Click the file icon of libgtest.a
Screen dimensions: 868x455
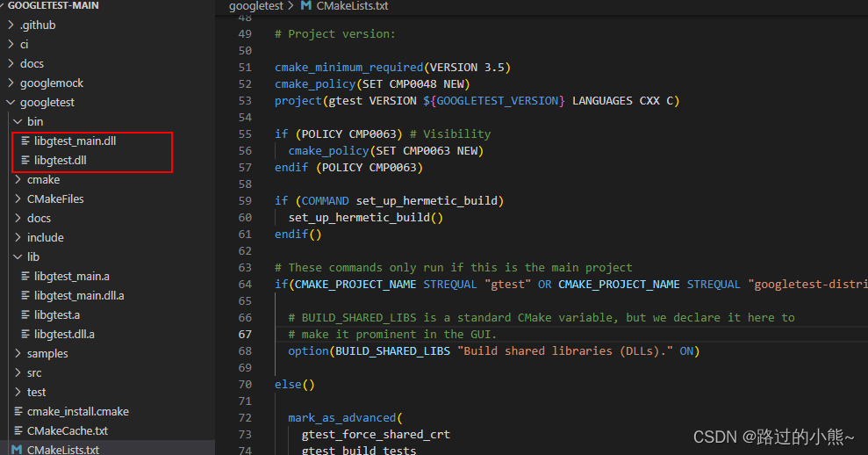(25, 314)
